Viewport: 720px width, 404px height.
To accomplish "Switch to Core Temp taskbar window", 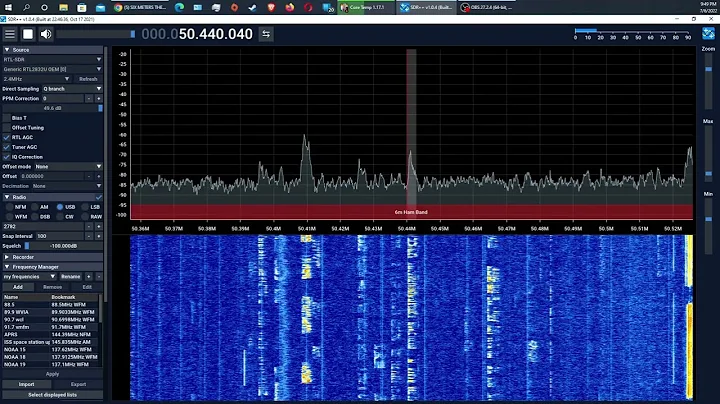I will pos(366,7).
